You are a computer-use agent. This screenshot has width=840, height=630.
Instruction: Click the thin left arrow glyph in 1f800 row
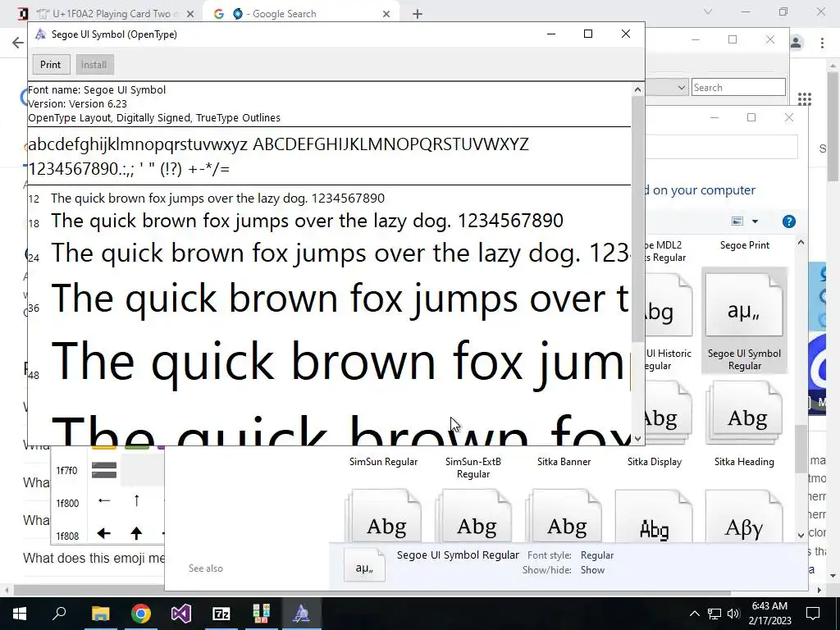point(104,501)
